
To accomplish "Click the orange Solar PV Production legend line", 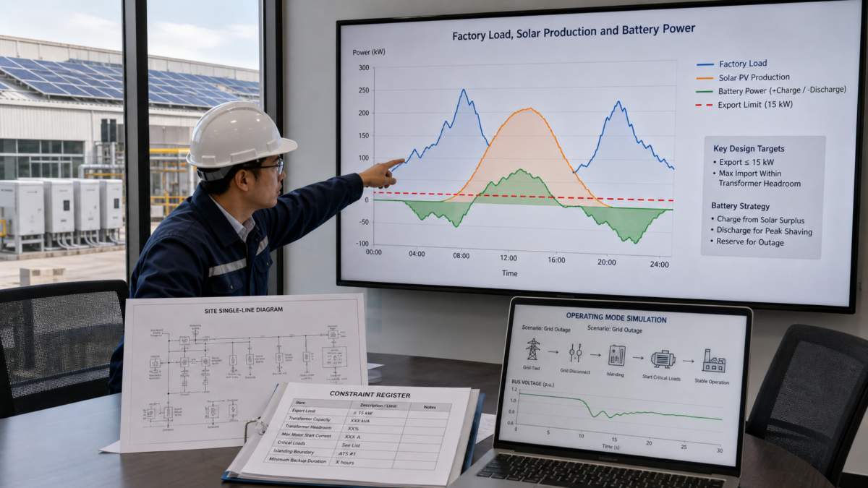I will pyautogui.click(x=705, y=78).
